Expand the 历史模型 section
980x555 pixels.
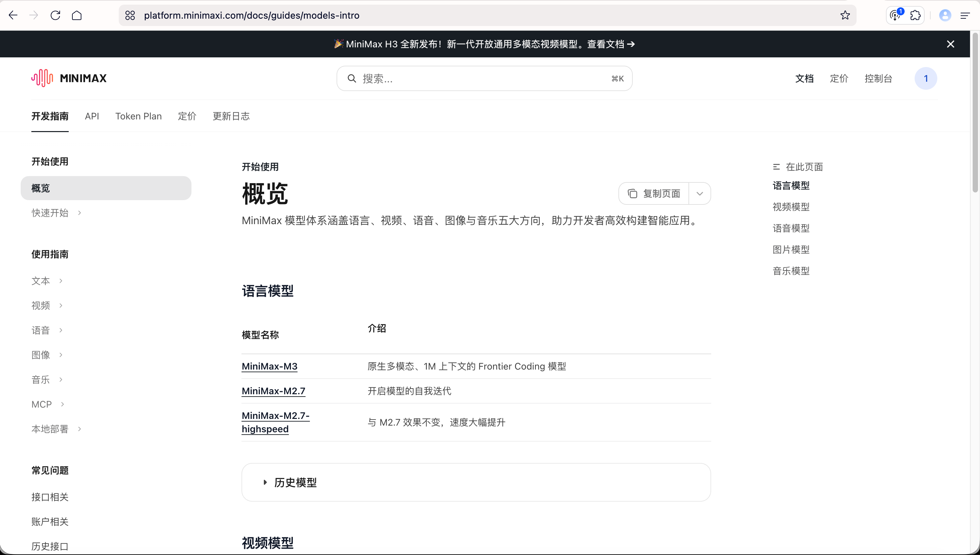click(476, 482)
